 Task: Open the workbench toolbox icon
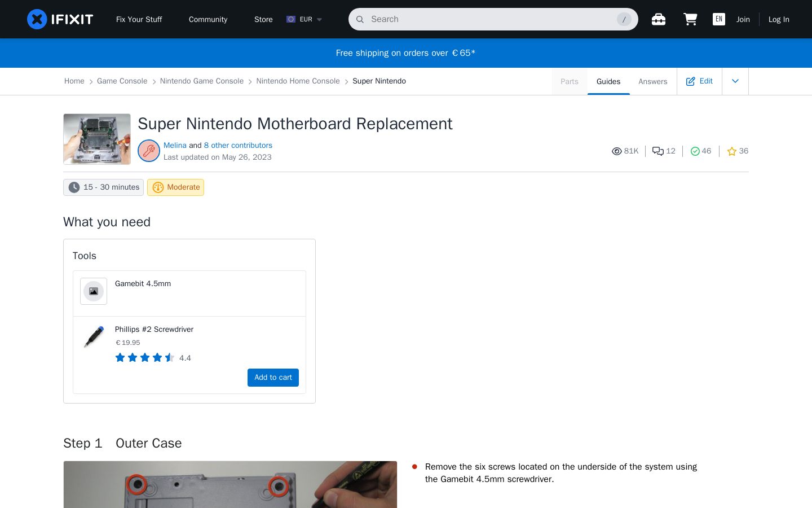[659, 19]
